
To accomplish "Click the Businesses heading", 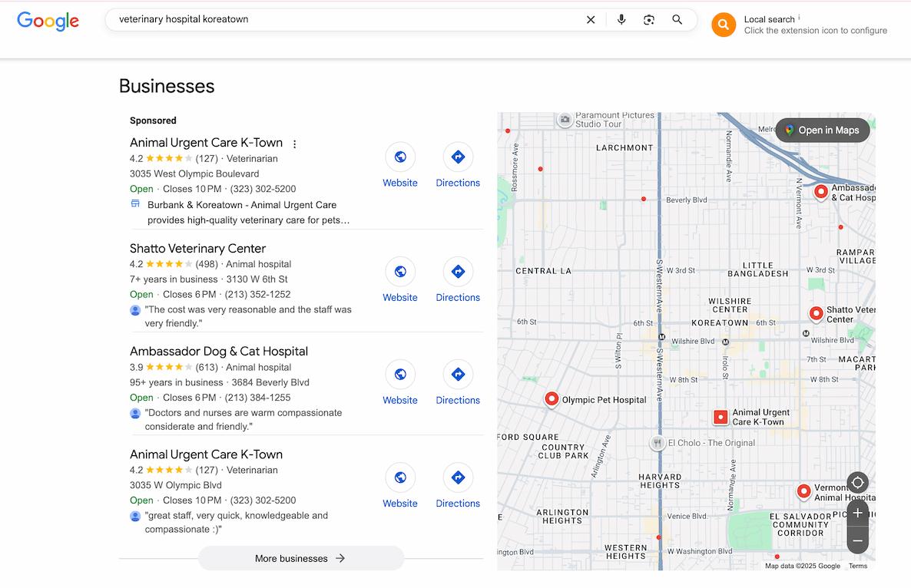I will tap(167, 87).
